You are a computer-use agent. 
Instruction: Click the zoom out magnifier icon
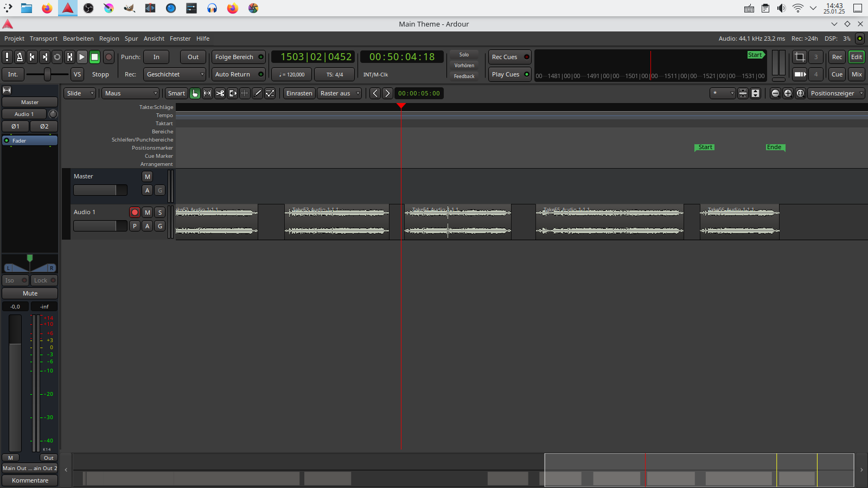[775, 93]
